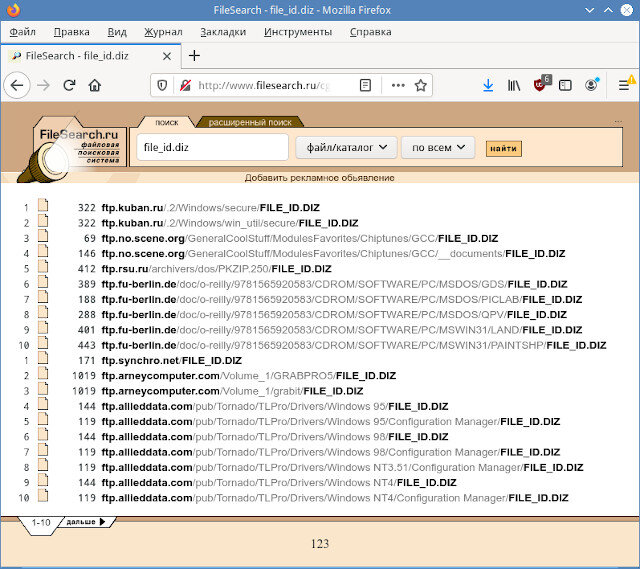Open the Library bookmarks icon
The height and width of the screenshot is (569, 640).
(x=514, y=85)
